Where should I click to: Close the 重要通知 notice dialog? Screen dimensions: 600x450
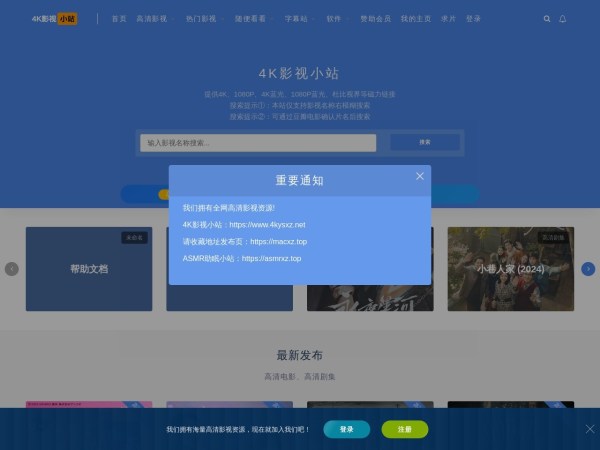420,176
